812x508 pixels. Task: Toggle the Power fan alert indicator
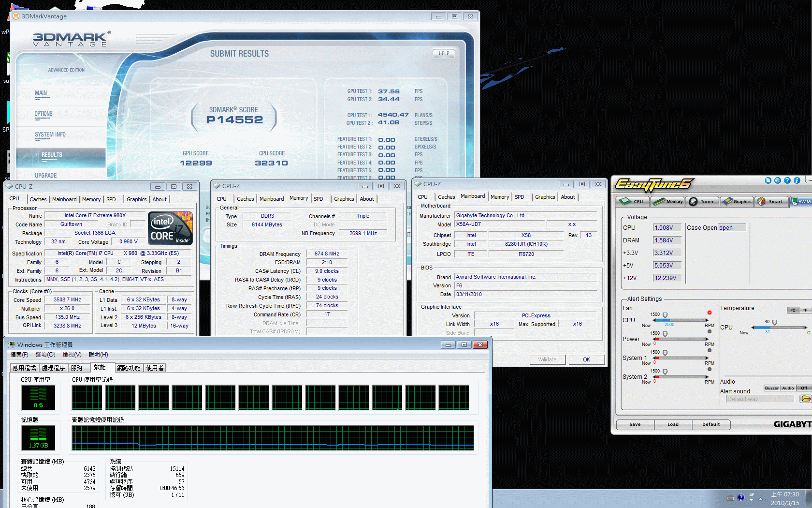(710, 331)
